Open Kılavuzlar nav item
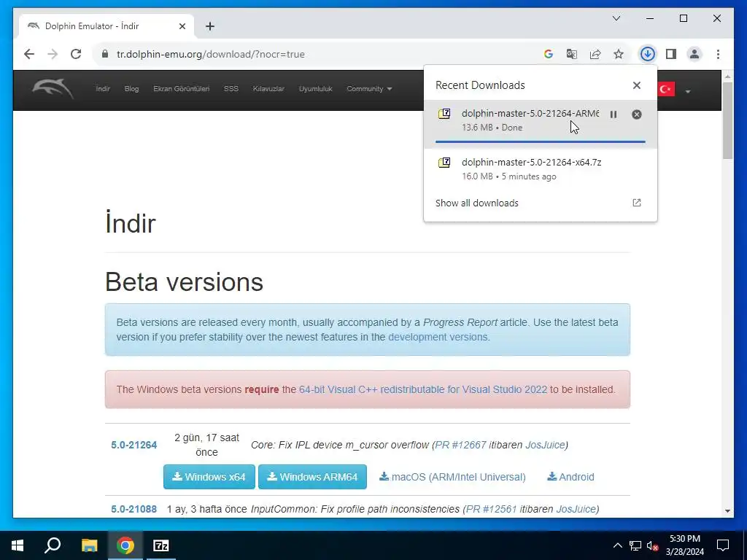 pos(268,89)
